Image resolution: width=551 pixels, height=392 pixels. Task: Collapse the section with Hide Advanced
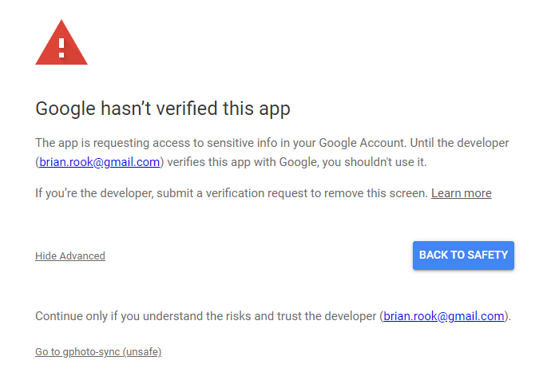(x=70, y=256)
